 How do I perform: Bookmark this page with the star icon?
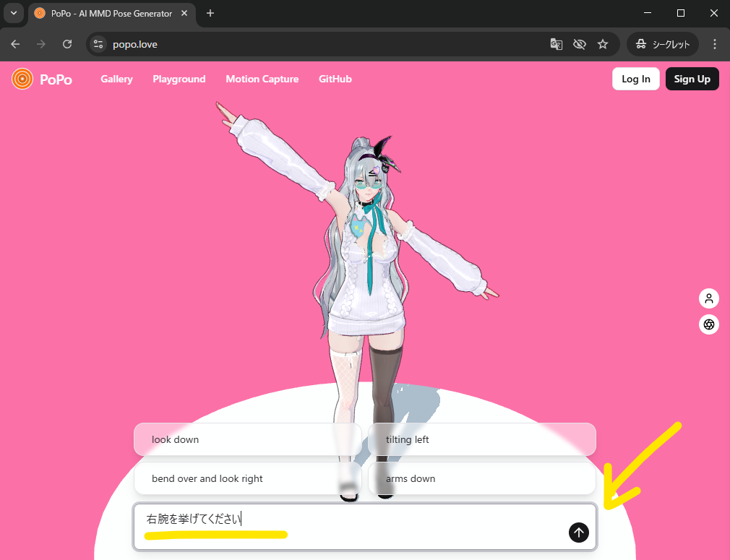tap(603, 44)
